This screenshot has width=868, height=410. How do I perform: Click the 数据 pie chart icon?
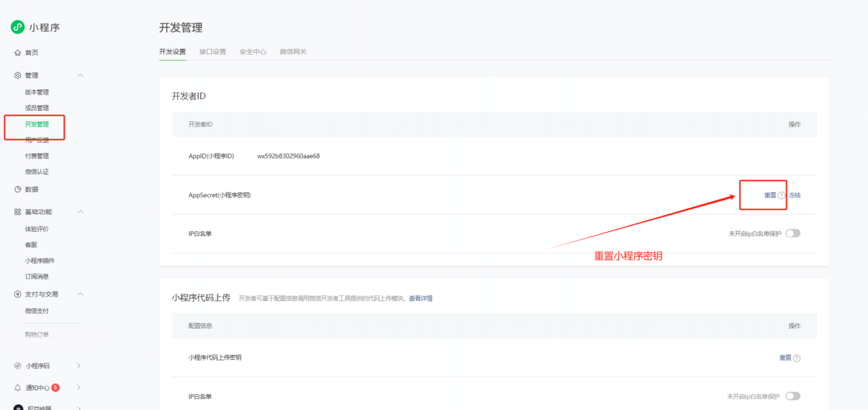coord(17,190)
